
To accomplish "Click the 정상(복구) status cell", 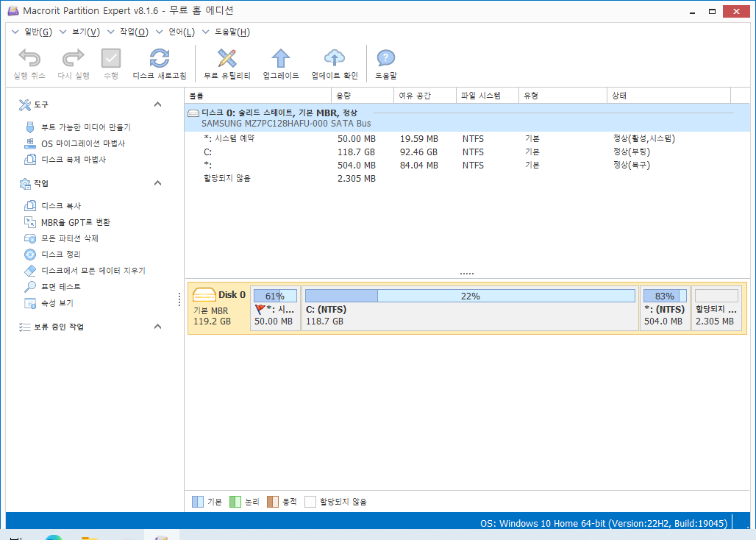I will [x=632, y=165].
